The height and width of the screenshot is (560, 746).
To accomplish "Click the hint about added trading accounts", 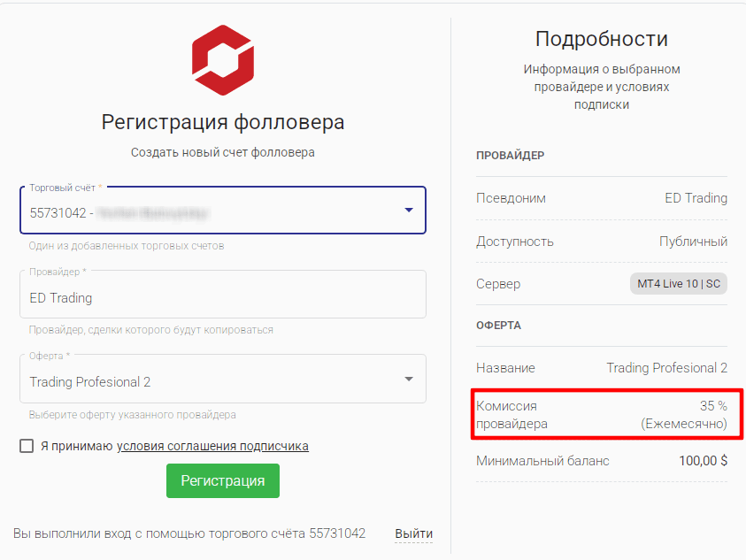I will (x=126, y=246).
